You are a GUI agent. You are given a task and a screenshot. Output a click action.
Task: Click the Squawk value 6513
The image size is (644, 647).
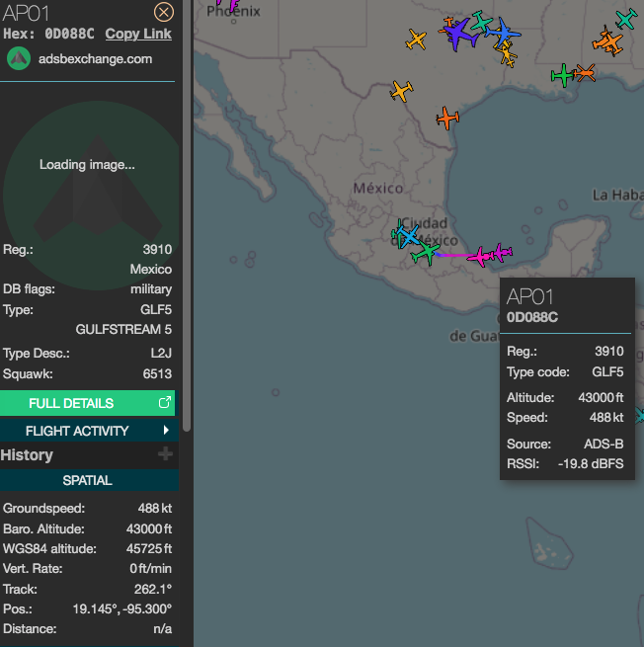point(157,373)
